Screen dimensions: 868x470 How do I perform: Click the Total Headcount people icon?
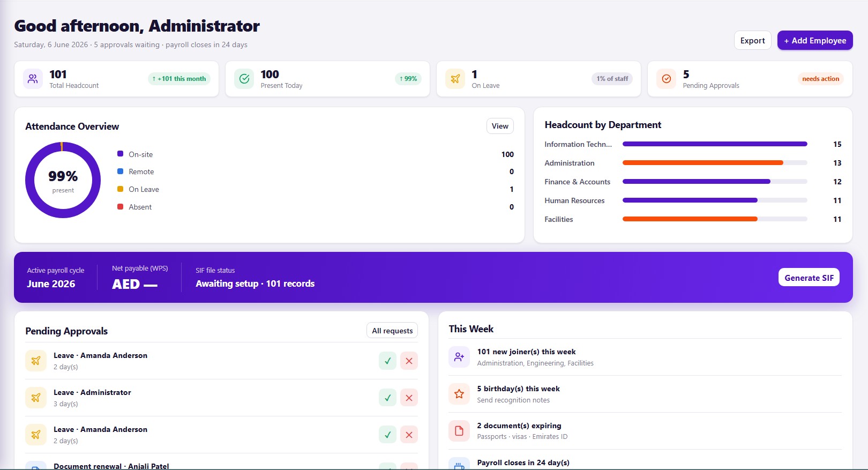[x=33, y=79]
